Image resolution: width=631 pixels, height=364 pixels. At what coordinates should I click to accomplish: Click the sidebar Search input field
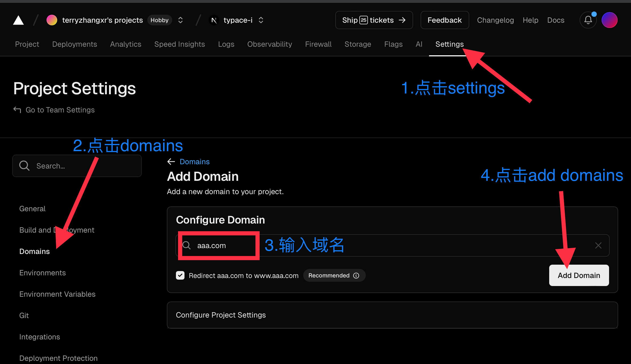click(x=77, y=166)
